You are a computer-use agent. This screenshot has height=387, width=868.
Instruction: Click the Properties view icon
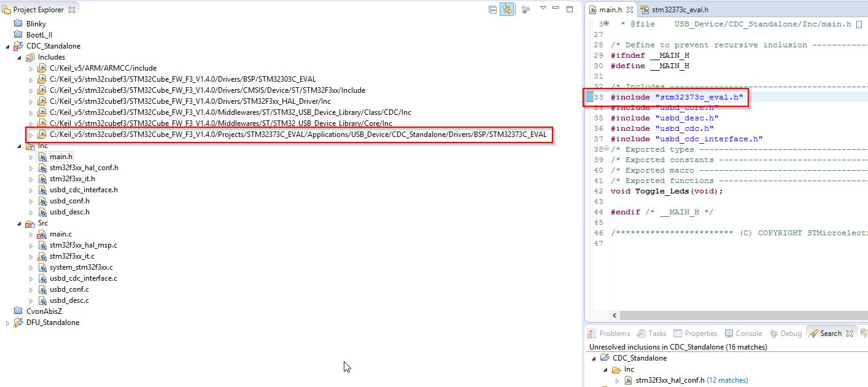click(x=678, y=334)
